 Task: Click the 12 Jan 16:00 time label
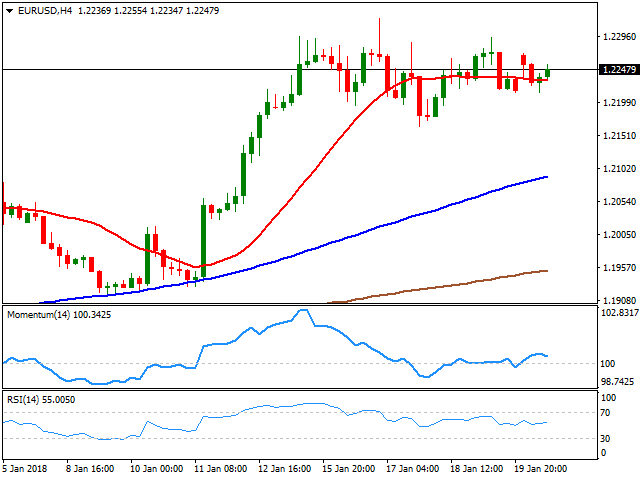[284, 469]
